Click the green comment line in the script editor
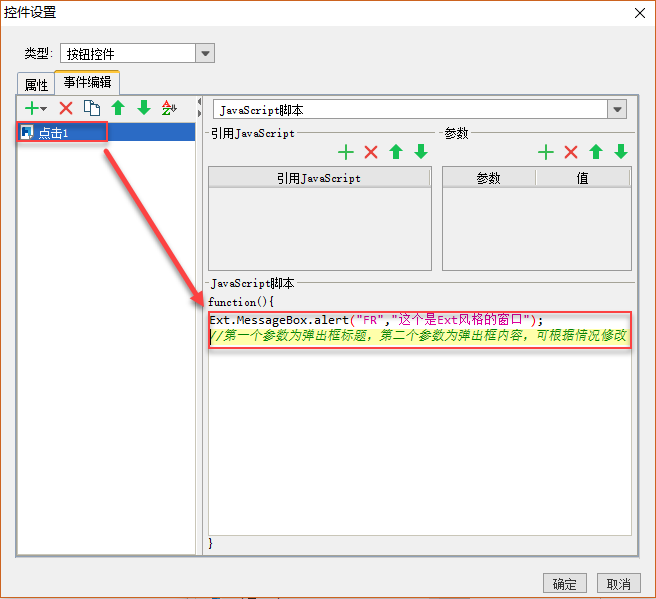The width and height of the screenshot is (656, 599). [418, 335]
